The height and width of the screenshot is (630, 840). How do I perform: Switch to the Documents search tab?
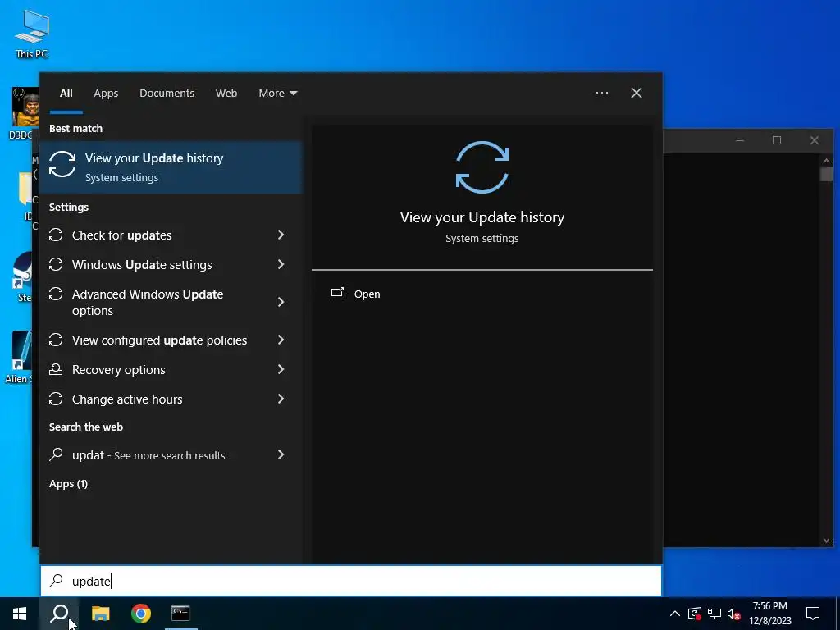click(x=167, y=94)
